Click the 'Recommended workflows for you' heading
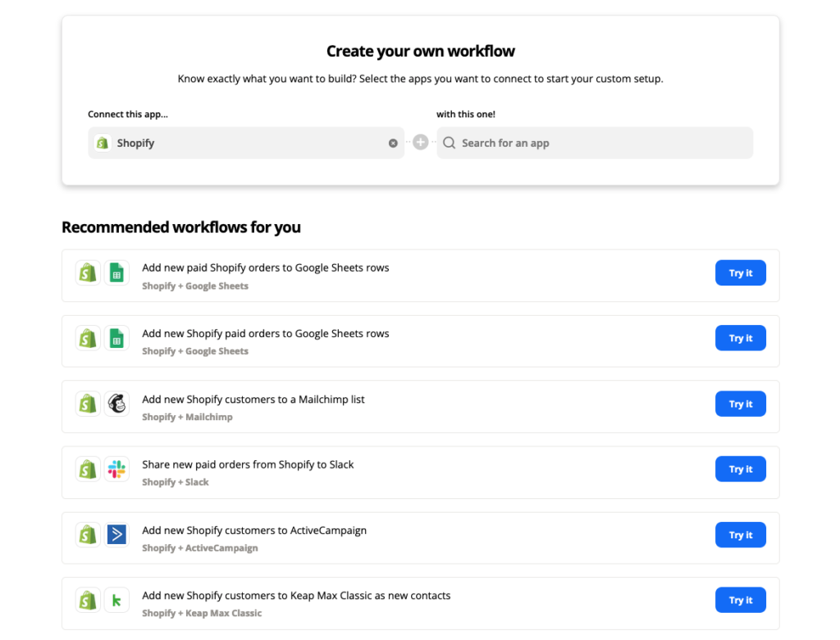This screenshot has height=640, width=840. tap(181, 227)
